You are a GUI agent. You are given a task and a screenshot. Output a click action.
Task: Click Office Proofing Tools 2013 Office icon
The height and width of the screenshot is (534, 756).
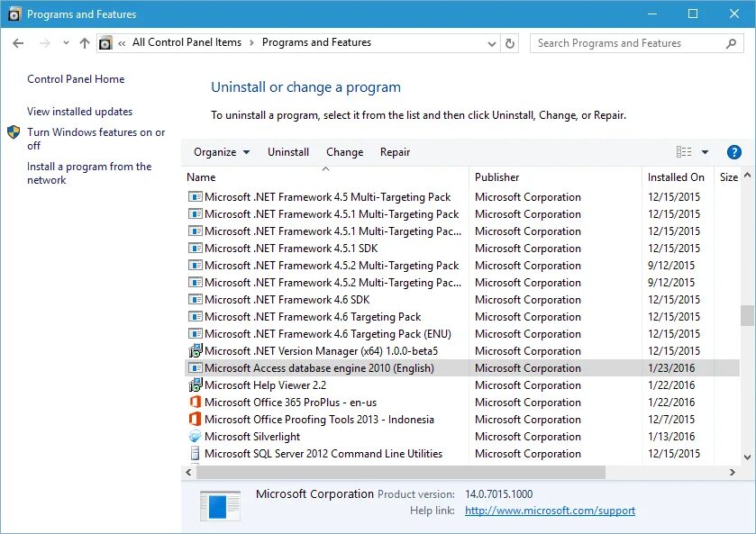coord(195,420)
